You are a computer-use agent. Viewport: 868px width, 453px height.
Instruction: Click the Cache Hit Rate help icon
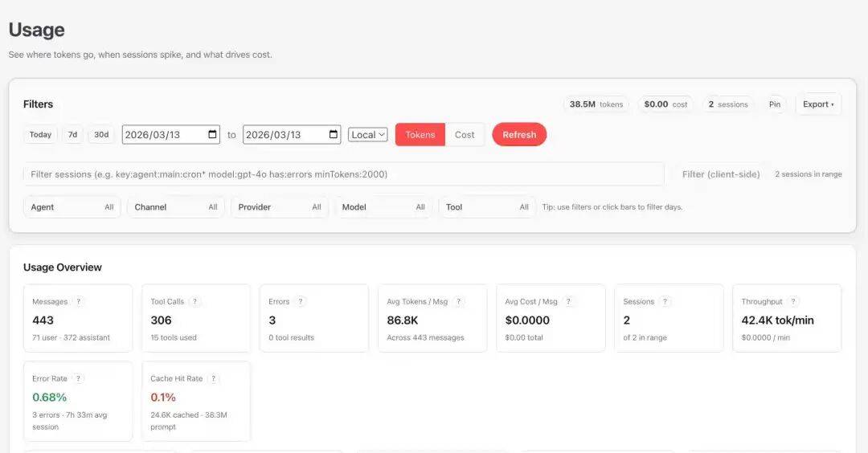click(x=214, y=378)
